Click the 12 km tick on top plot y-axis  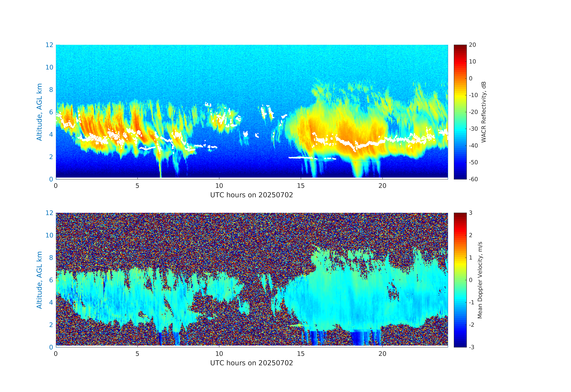click(49, 45)
